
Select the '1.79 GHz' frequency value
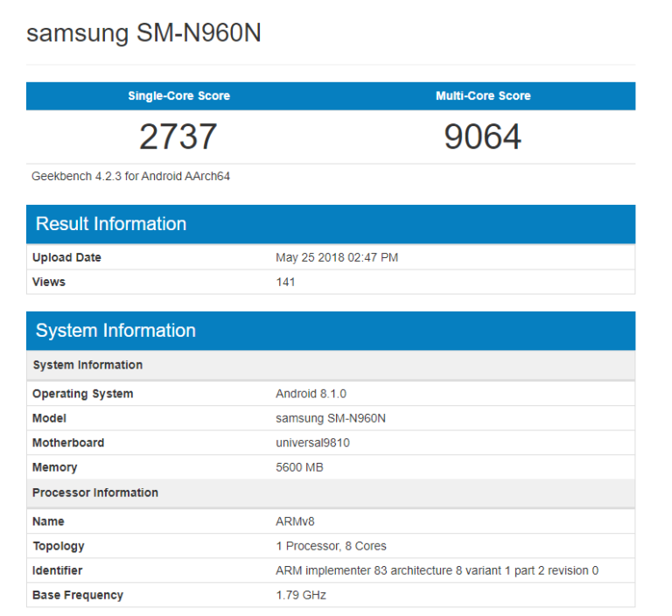(x=301, y=595)
